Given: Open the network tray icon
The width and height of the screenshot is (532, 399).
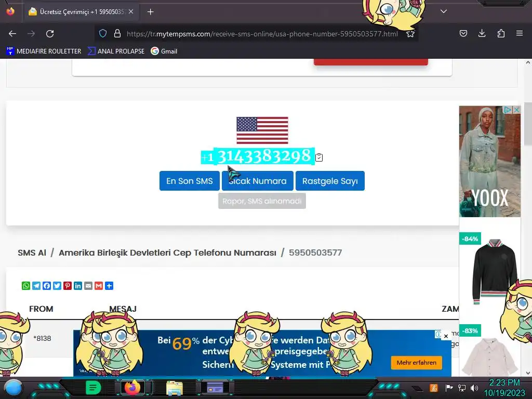Looking at the screenshot, I should pyautogui.click(x=462, y=388).
